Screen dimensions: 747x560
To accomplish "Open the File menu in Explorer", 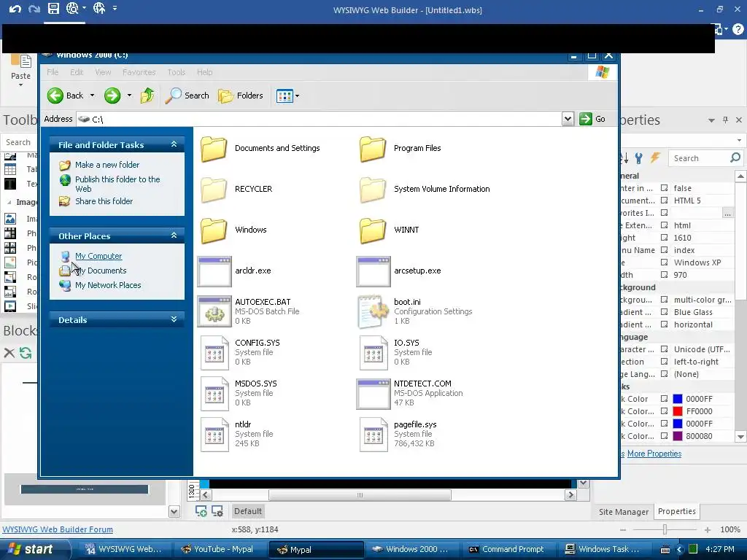I will point(53,72).
